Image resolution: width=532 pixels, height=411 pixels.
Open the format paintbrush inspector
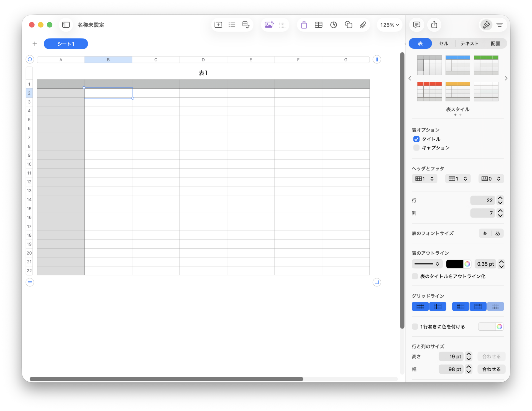pos(486,25)
